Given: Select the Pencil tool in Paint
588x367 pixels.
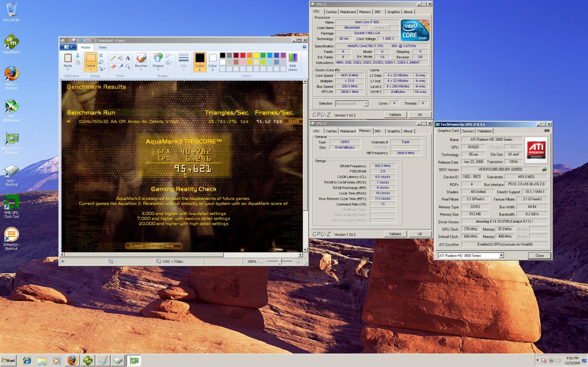Looking at the screenshot, I should click(x=113, y=58).
